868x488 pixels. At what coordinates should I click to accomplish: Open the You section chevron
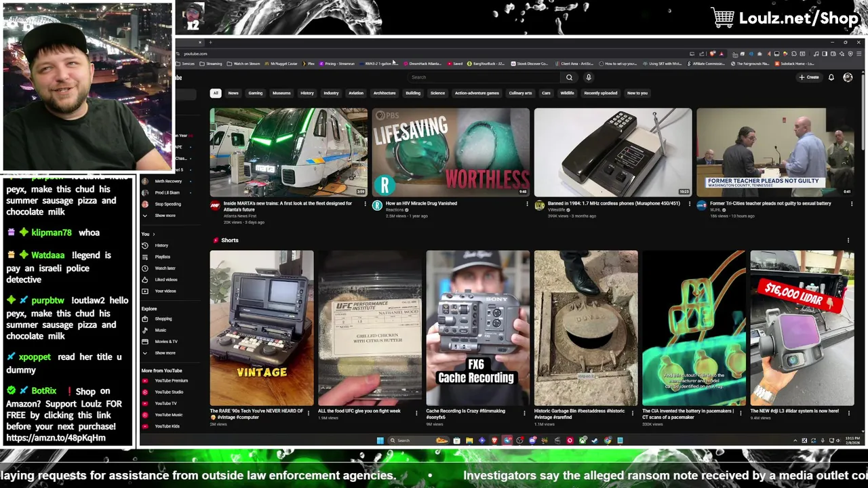153,234
